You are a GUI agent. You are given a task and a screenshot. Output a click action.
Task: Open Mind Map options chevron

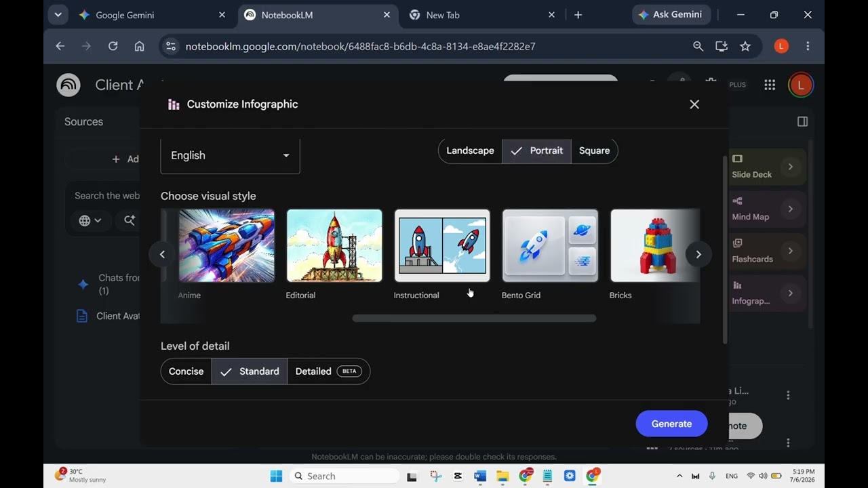point(790,209)
